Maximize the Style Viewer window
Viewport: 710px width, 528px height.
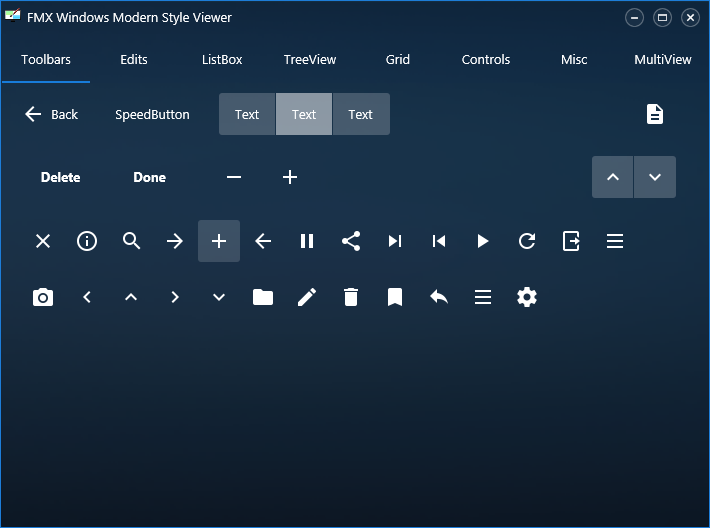click(x=662, y=18)
